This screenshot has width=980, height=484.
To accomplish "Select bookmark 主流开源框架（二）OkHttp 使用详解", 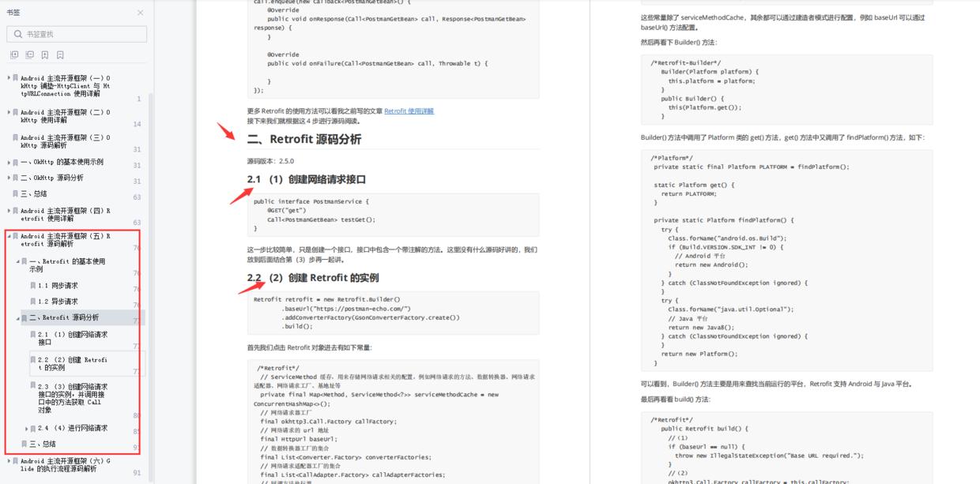I will (65, 116).
